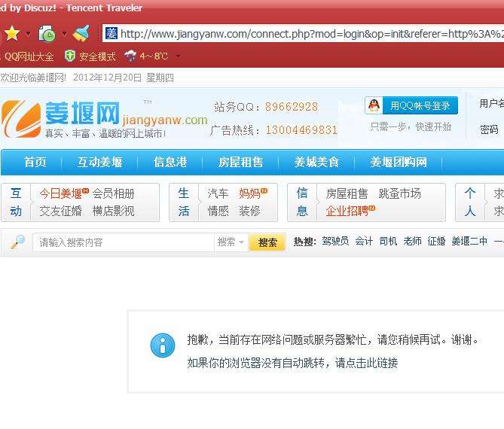Image resolution: width=504 pixels, height=429 pixels.
Task: Focus the URL address bar
Action: click(303, 33)
